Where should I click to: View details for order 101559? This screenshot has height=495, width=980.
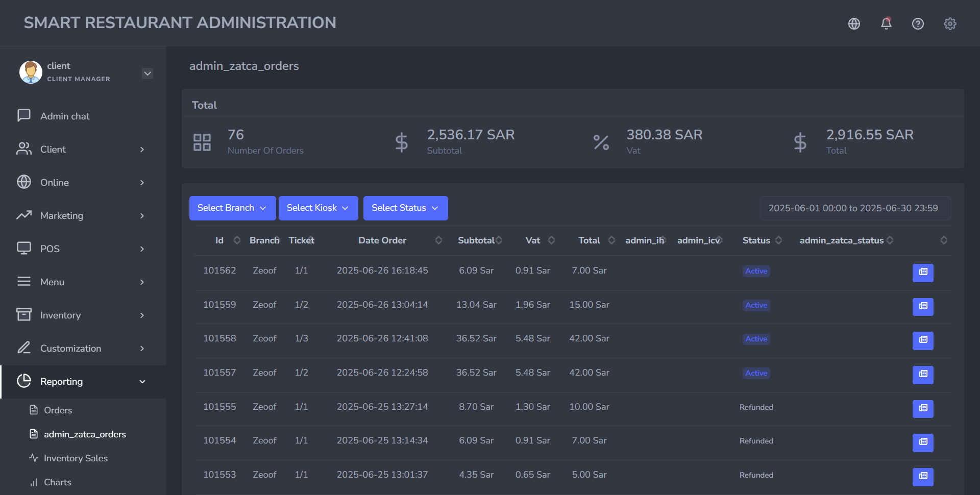[923, 307]
